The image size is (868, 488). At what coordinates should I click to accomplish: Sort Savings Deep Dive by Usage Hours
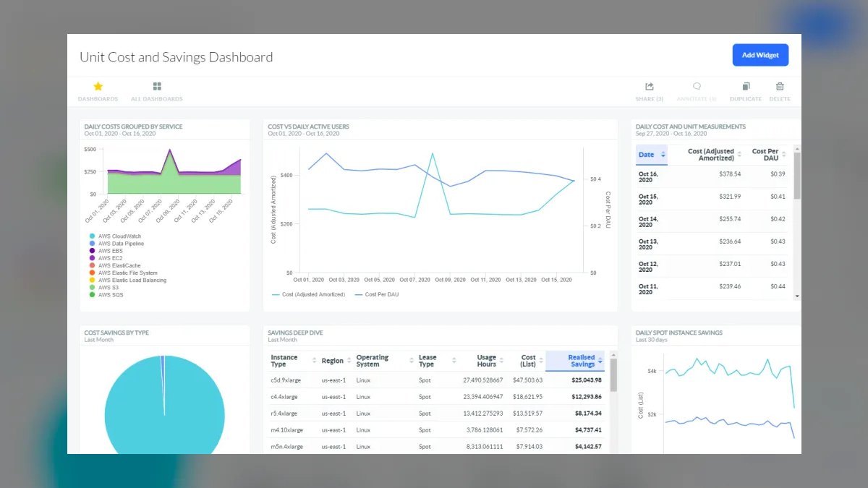coord(502,361)
